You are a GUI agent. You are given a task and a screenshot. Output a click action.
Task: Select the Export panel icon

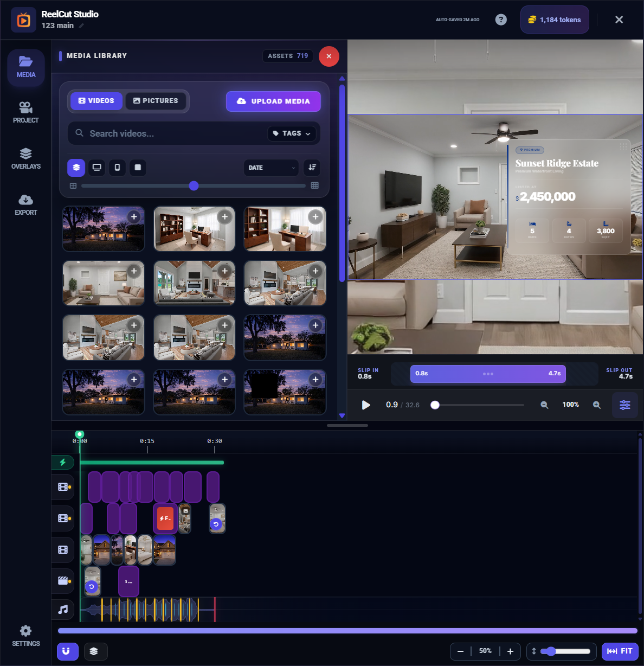tap(25, 204)
